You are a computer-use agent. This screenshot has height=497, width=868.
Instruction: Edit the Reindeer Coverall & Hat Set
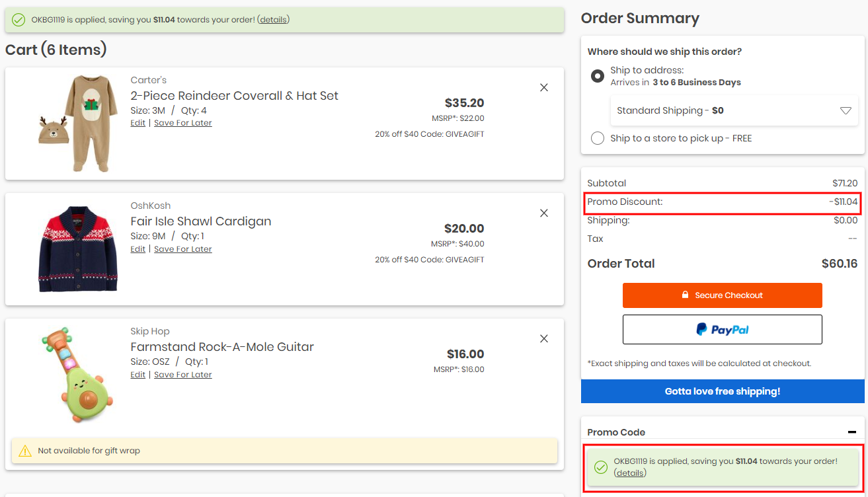[x=138, y=123]
